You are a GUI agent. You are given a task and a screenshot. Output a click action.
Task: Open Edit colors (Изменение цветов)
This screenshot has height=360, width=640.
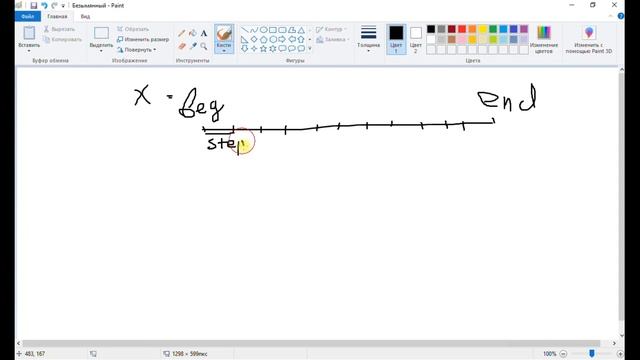click(x=544, y=39)
